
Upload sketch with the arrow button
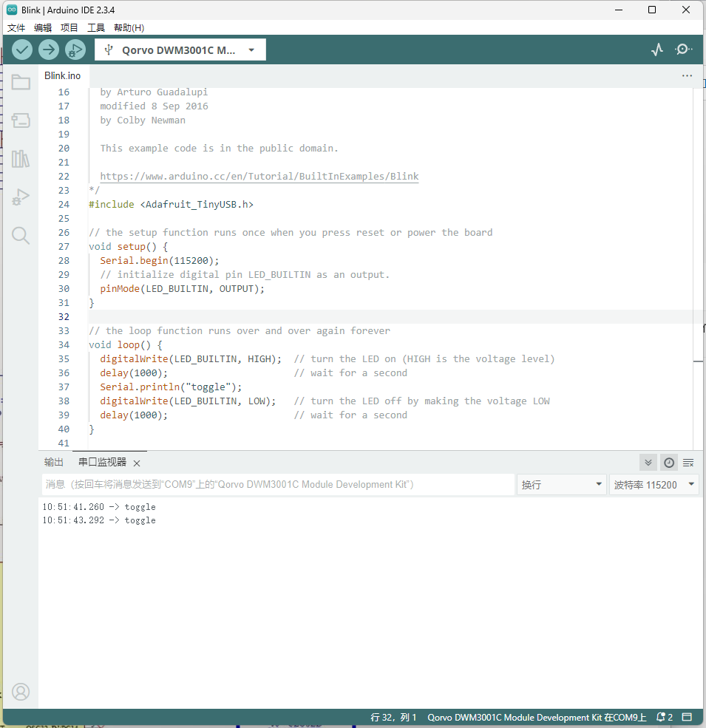(49, 50)
